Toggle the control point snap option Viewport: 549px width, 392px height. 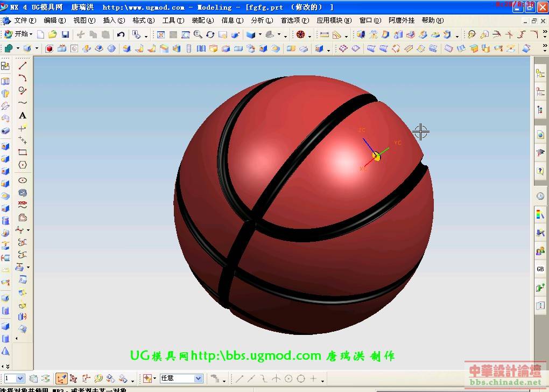264,379
